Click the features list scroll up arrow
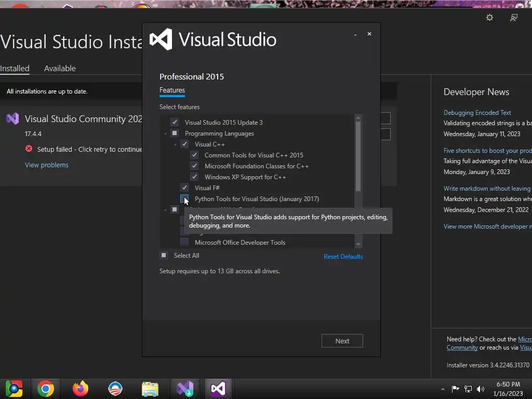The height and width of the screenshot is (399, 532). (358, 118)
